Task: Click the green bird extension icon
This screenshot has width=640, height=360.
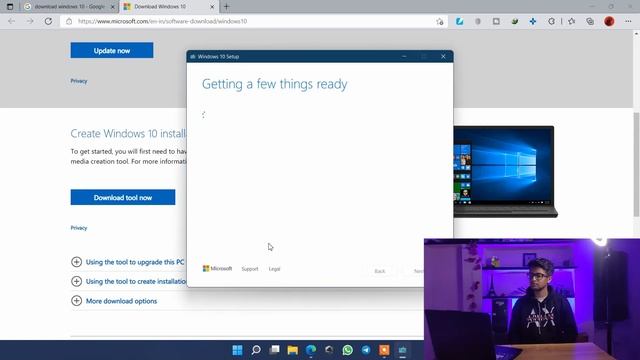Action: click(515, 21)
